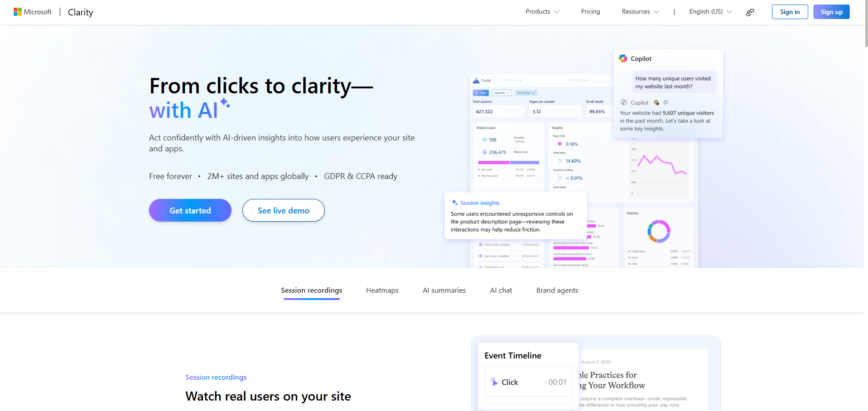868x411 pixels.
Task: Uncheck the Rage clicks checkbox
Action: click(560, 144)
